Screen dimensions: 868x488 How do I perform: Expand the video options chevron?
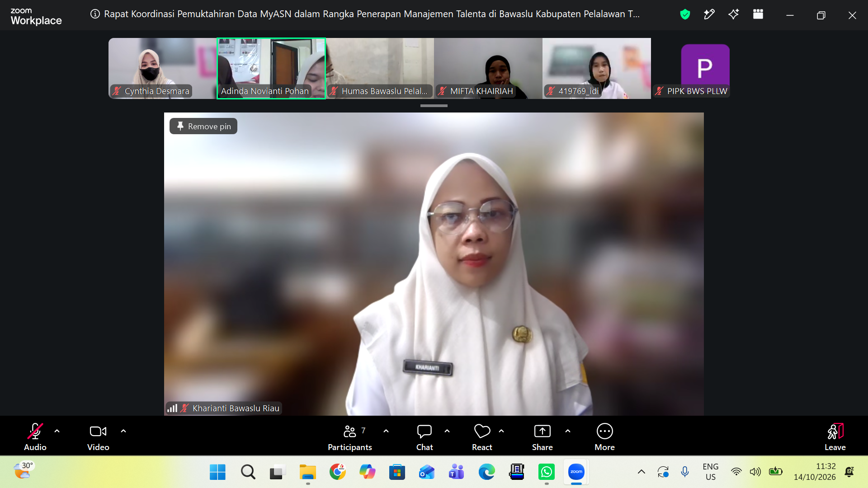click(x=123, y=431)
